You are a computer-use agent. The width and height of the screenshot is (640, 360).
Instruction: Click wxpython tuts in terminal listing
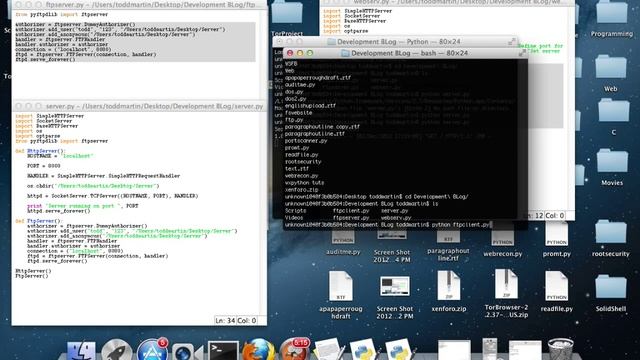[304, 183]
